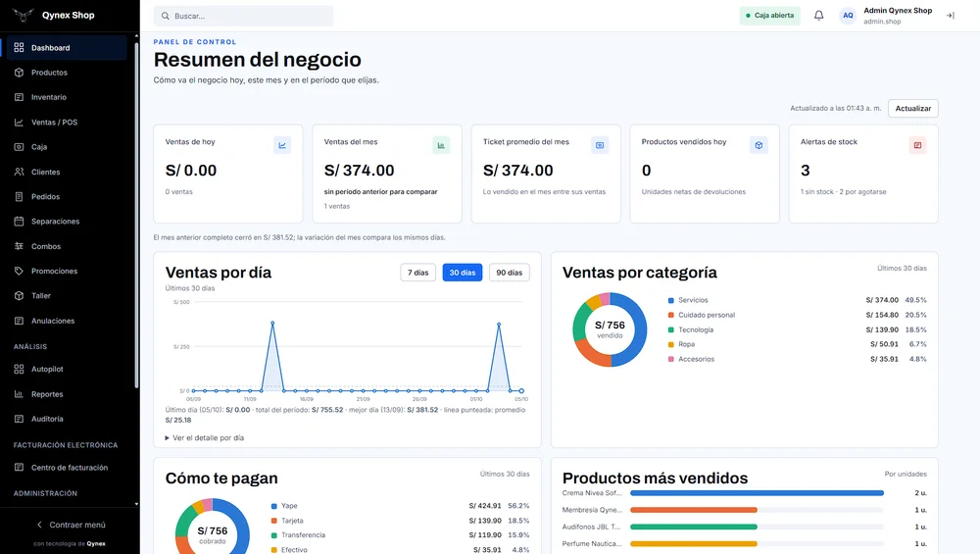Open Dashboard via its grid icon
The height and width of the screenshot is (554, 980).
[x=19, y=47]
